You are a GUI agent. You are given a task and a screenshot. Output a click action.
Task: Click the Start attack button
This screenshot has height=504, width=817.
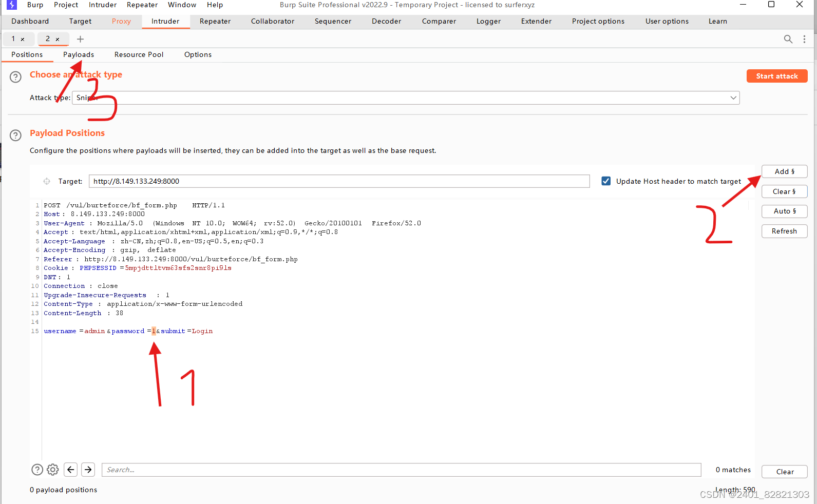click(777, 76)
